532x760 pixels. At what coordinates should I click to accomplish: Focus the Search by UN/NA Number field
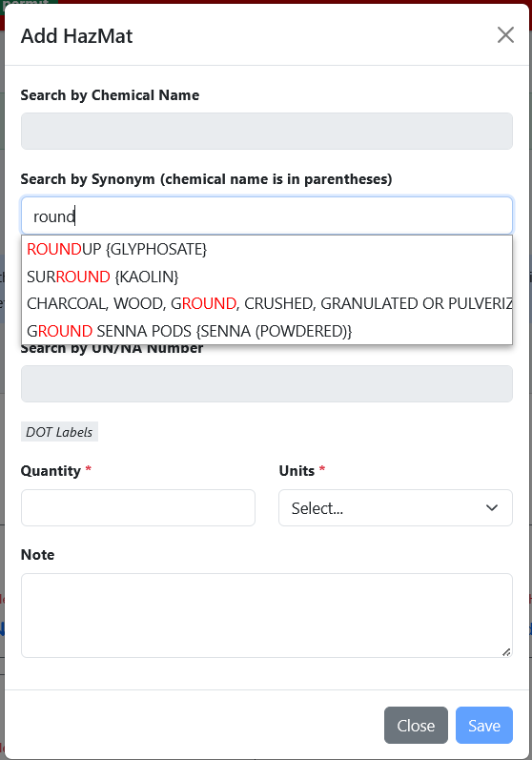pyautogui.click(x=267, y=383)
